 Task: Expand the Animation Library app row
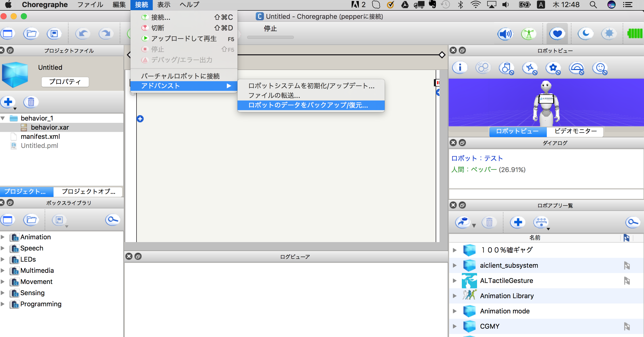click(455, 296)
